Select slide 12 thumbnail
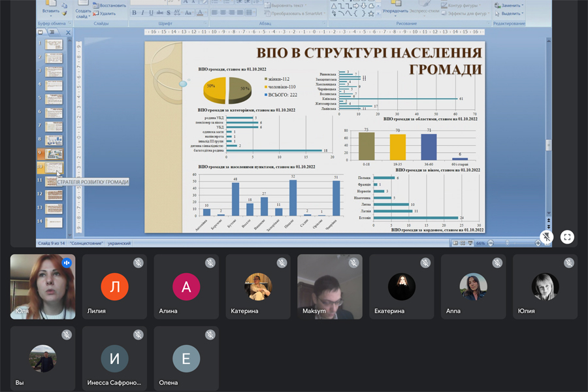Screen dimensions: 588x392 click(54, 195)
